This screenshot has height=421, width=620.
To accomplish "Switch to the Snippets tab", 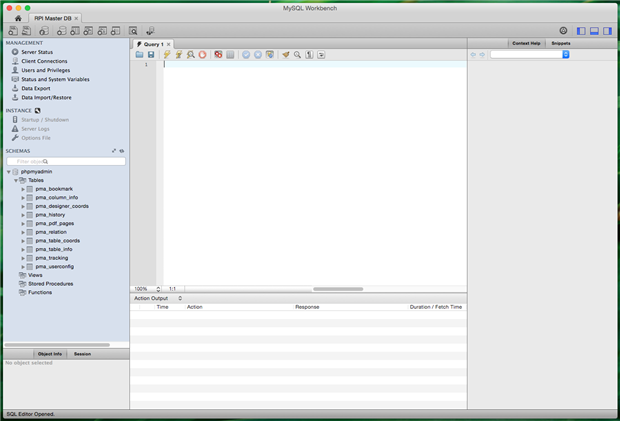I will click(561, 43).
